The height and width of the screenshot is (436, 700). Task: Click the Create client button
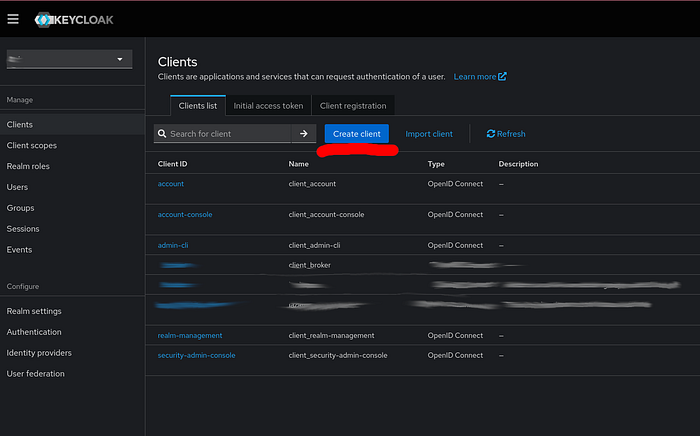[x=357, y=133]
